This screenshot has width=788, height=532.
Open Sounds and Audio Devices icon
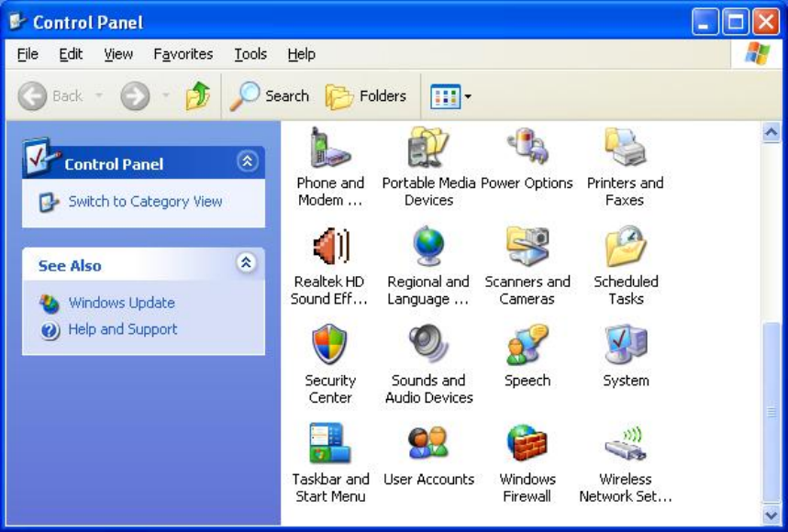click(428, 344)
